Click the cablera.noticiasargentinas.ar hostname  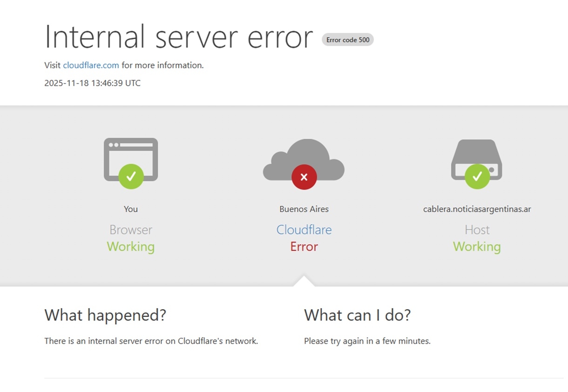tap(477, 209)
